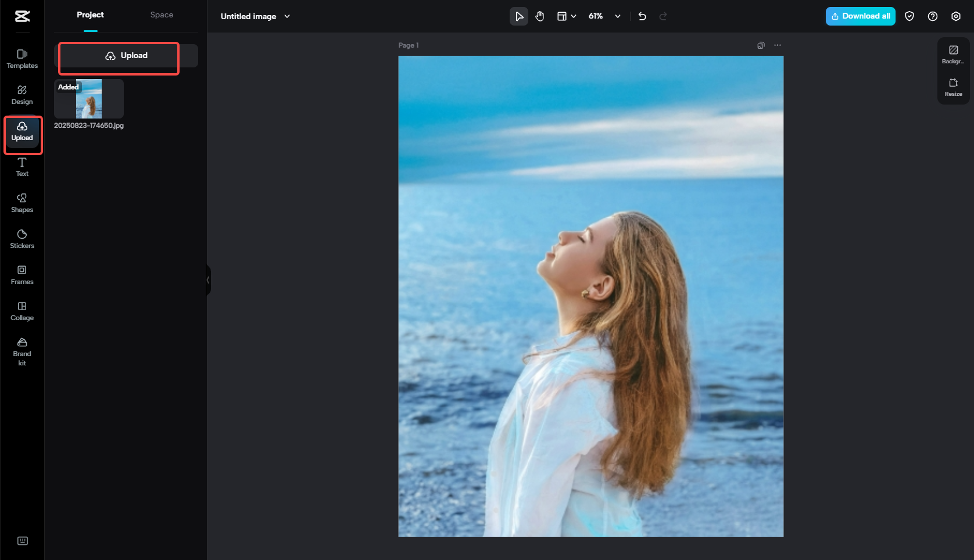
Task: Click the Download all button
Action: (x=860, y=16)
